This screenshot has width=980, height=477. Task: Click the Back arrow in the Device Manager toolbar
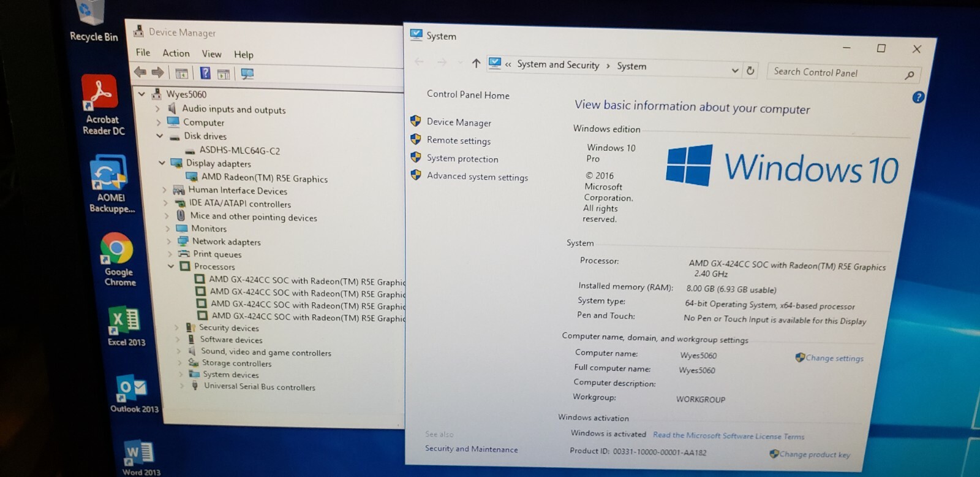pos(140,72)
